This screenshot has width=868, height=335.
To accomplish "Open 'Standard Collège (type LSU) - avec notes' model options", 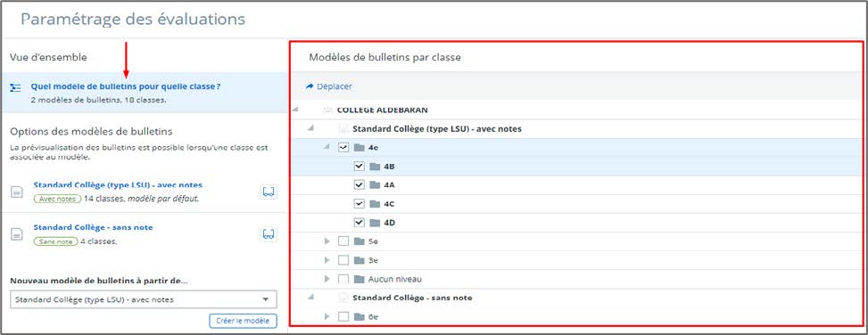I will point(118,184).
